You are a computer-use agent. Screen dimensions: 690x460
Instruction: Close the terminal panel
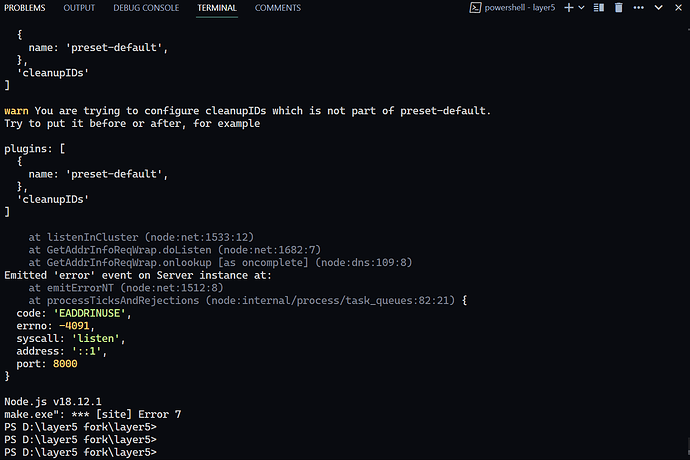point(678,7)
